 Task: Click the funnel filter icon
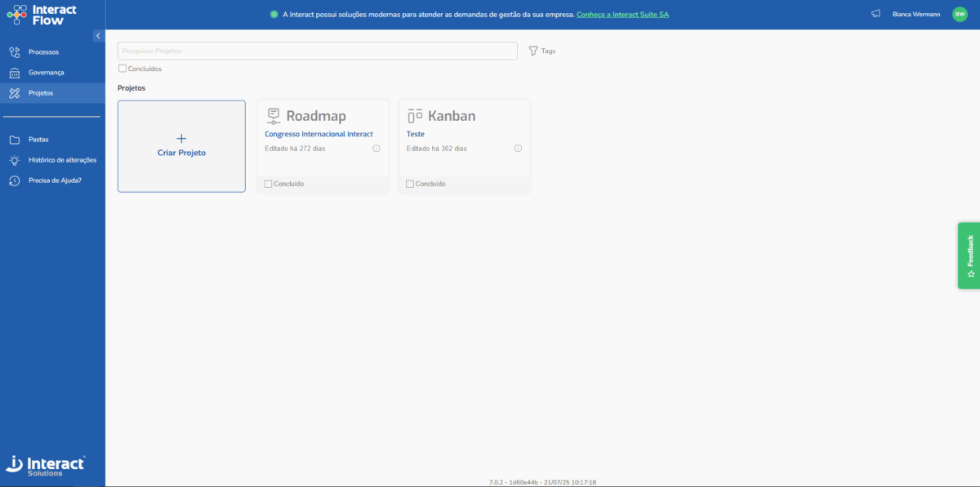click(x=533, y=51)
